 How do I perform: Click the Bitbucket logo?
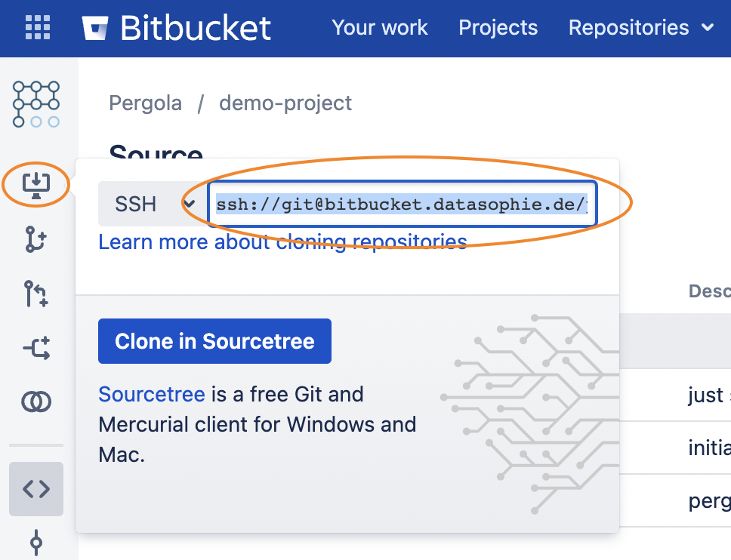point(177,28)
